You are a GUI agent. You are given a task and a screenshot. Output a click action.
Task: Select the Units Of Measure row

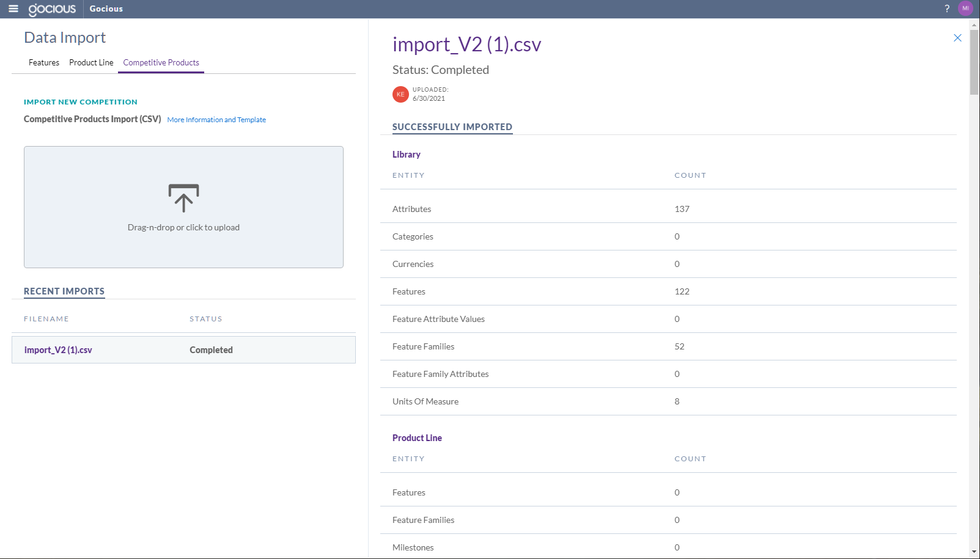[668, 401]
